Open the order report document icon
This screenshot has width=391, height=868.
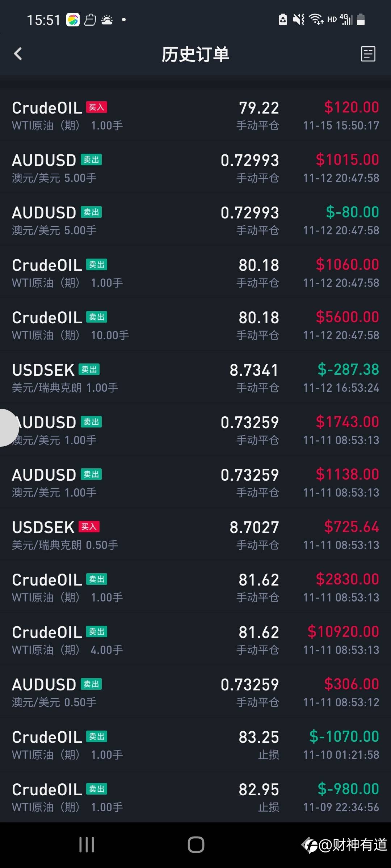click(368, 54)
